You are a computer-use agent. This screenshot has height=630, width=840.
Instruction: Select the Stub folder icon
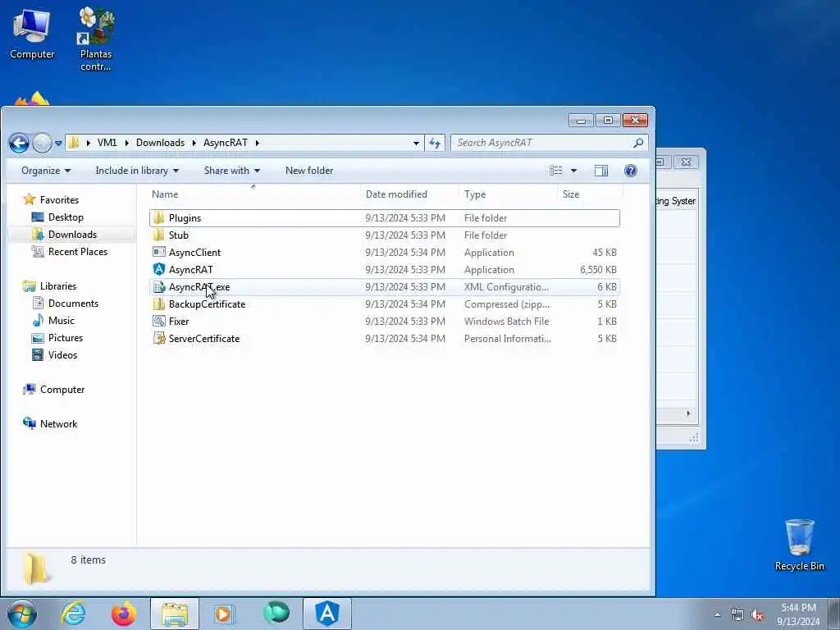point(158,235)
